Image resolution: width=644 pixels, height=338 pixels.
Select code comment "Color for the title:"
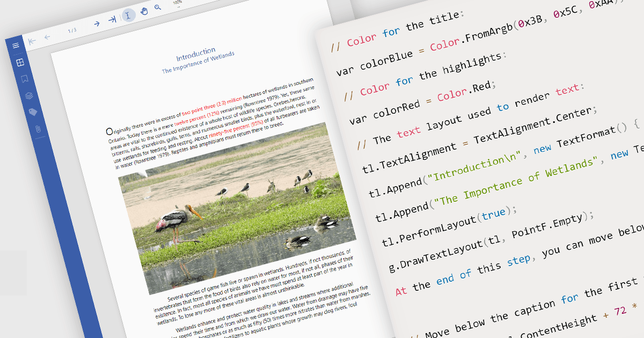(398, 32)
